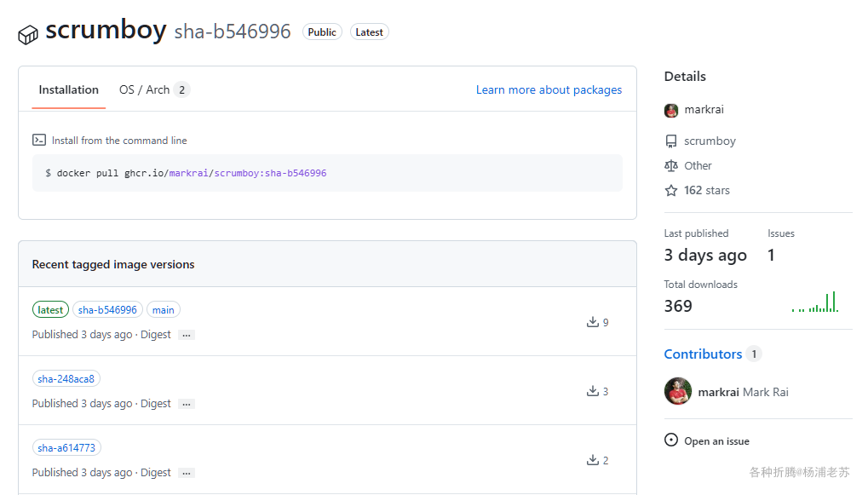Click the green latest tag label
Image resolution: width=868 pixels, height=495 pixels.
tap(50, 310)
